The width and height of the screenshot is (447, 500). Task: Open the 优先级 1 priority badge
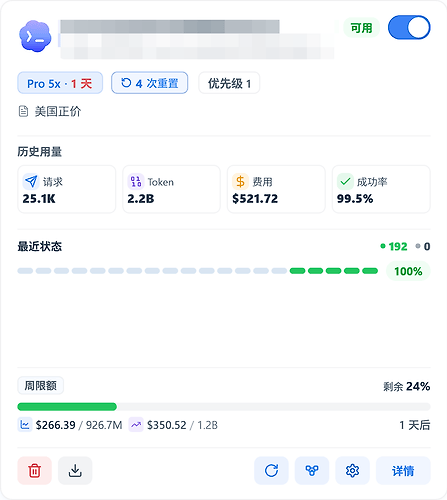[229, 83]
